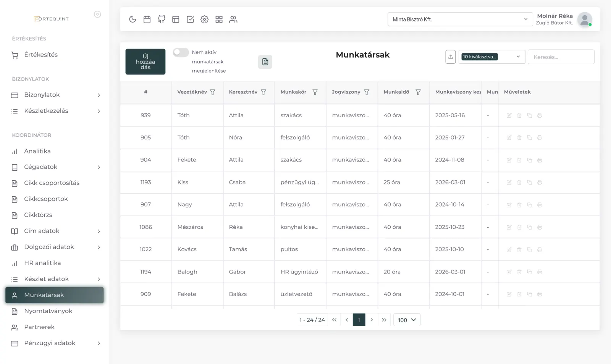Open the Minta Bisztró Kft. company dropdown
The image size is (611, 364).
(460, 19)
